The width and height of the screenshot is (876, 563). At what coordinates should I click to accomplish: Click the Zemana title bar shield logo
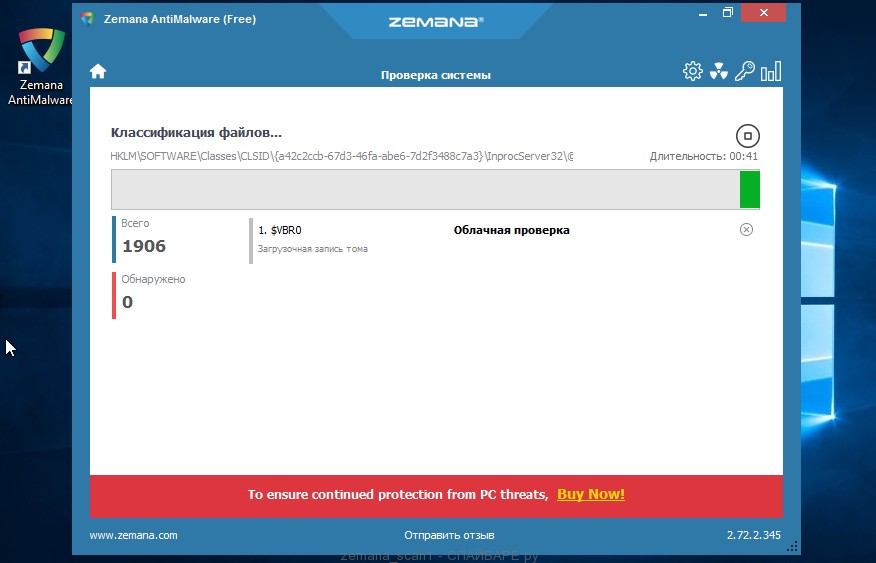tap(88, 19)
